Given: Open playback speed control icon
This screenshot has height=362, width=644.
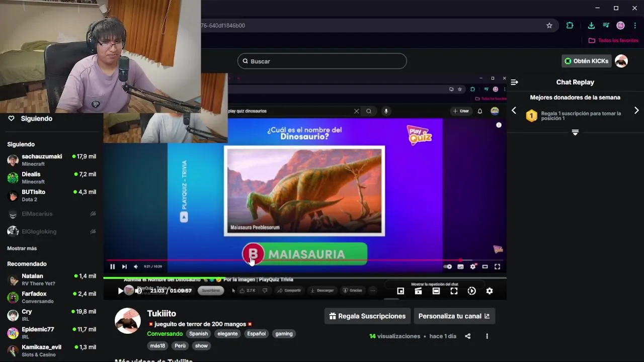Looking at the screenshot, I should 471,291.
